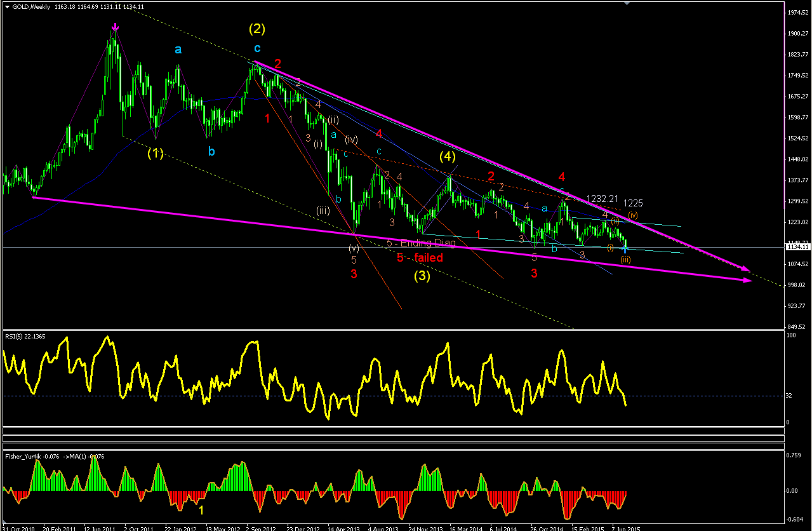Click the 15 Feb 2015 date label
The height and width of the screenshot is (531, 812).
tap(587, 528)
